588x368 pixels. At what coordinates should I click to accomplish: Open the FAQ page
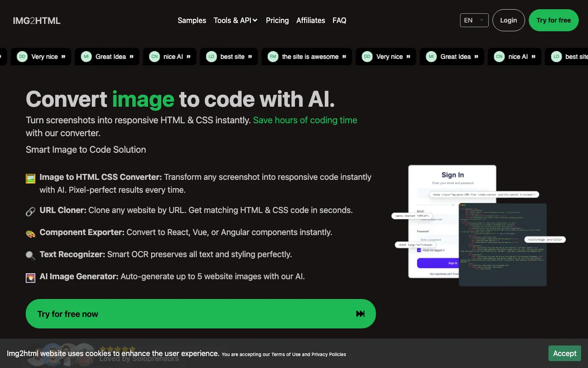point(339,20)
